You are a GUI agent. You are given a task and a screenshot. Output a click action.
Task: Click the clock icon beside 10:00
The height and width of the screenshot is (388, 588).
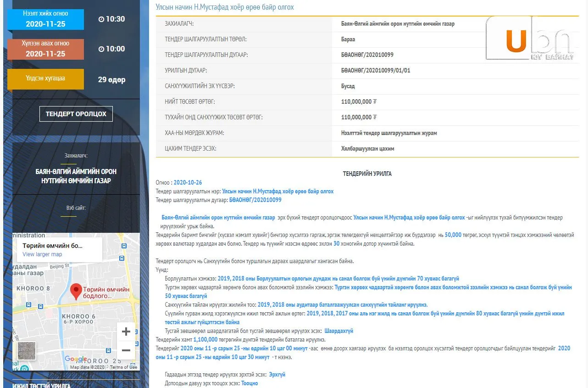[101, 49]
